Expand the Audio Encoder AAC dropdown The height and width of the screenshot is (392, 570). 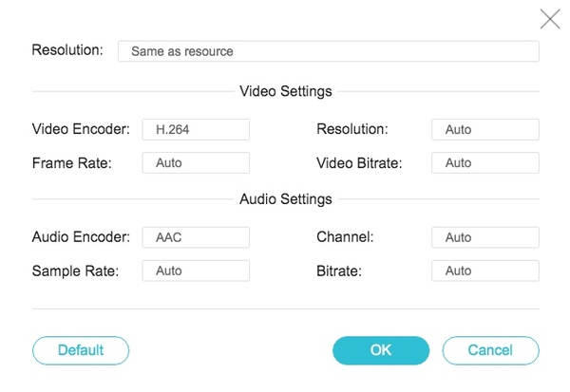click(196, 237)
